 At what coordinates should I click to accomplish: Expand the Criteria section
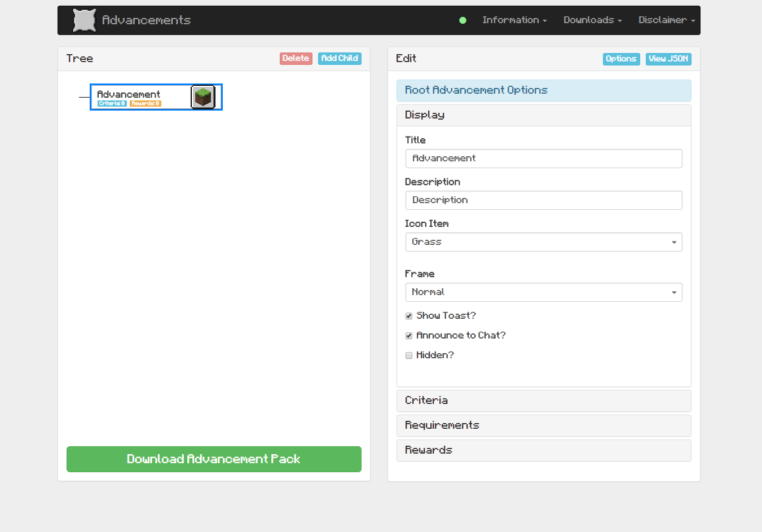point(544,401)
